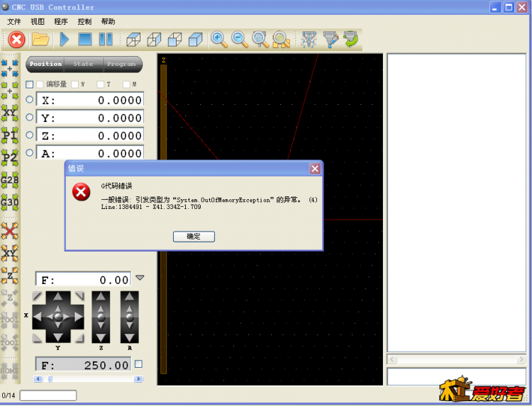Click the speed slider left arrow
532x406 pixels.
[x=38, y=379]
